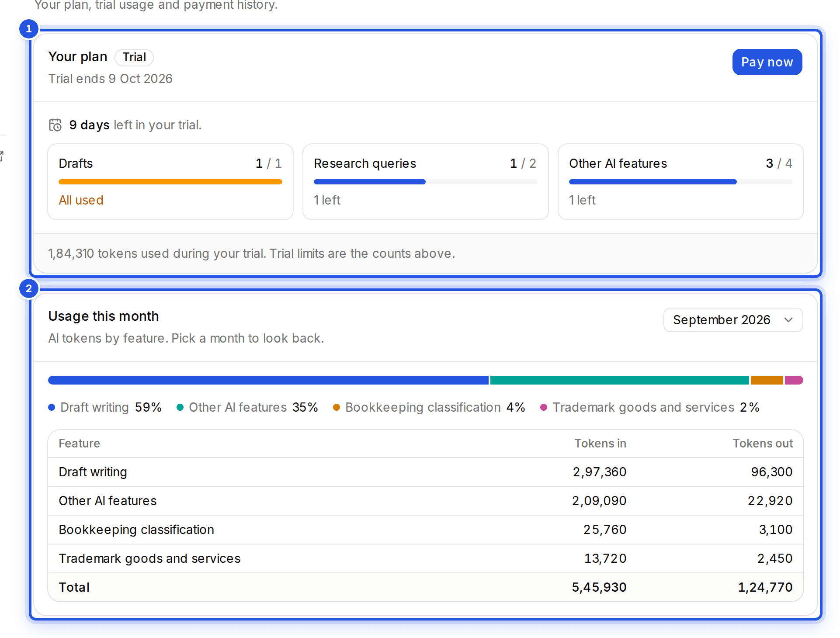Click the 'Tokens in' column header
Screen dimensions: 840x638
pos(600,444)
